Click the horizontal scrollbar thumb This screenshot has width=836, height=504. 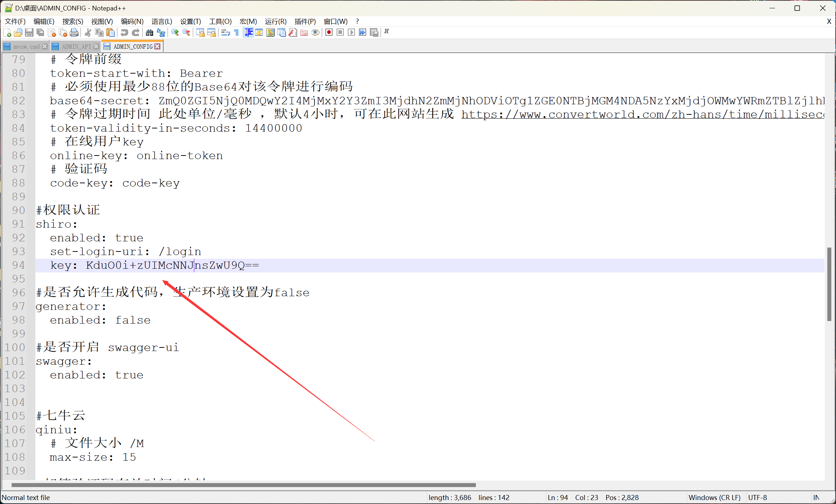pyautogui.click(x=243, y=485)
